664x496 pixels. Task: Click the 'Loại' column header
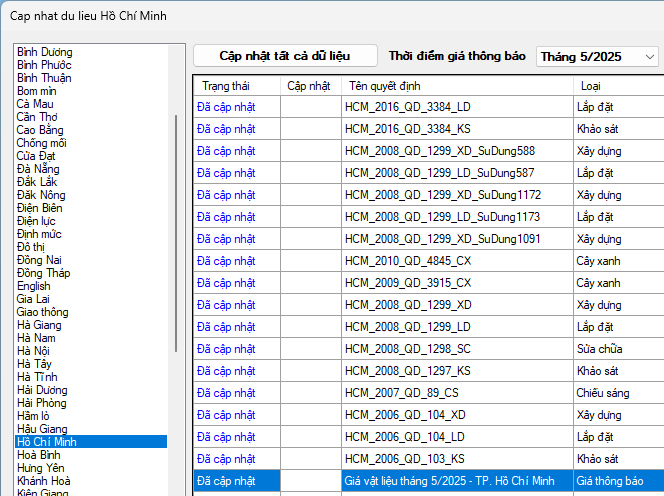(590, 86)
